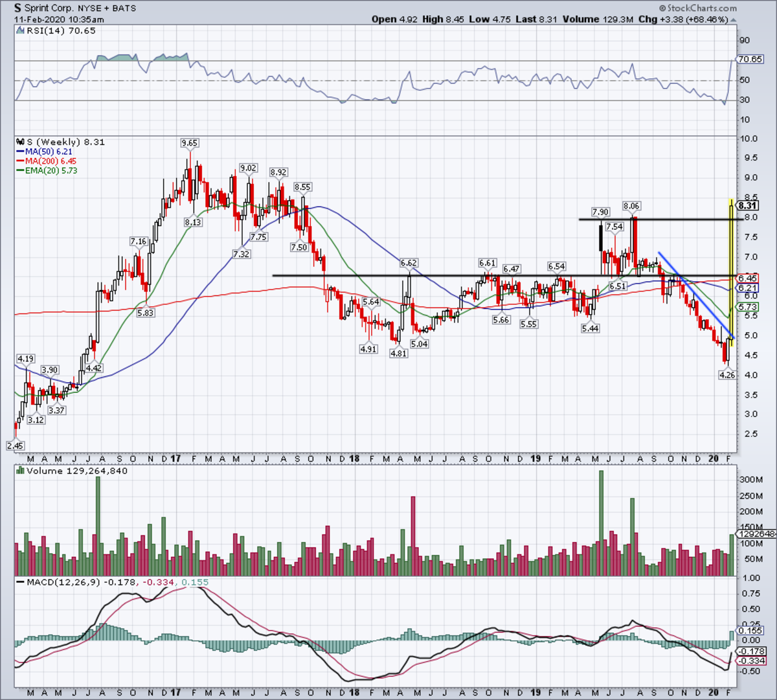Click the 4.26 recent low label
The height and width of the screenshot is (700, 777).
point(726,374)
